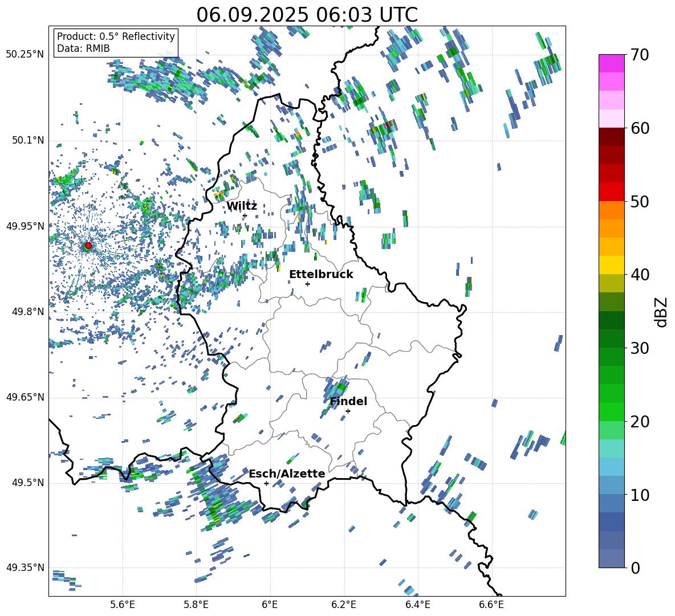Image resolution: width=675 pixels, height=616 pixels.
Task: Click the 5.8°E longitude label
Action: coord(196,605)
